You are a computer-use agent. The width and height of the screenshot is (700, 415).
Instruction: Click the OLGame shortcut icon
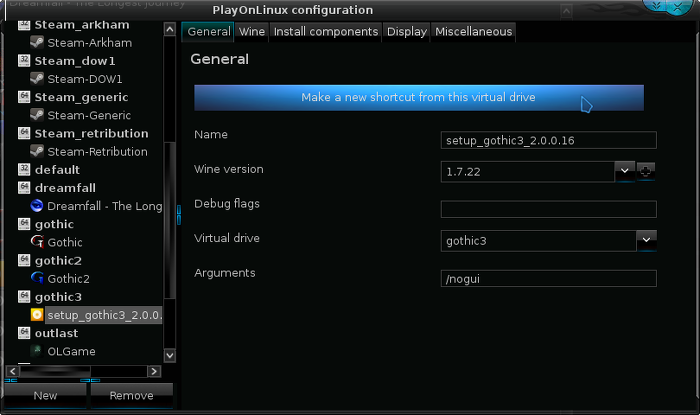click(37, 351)
